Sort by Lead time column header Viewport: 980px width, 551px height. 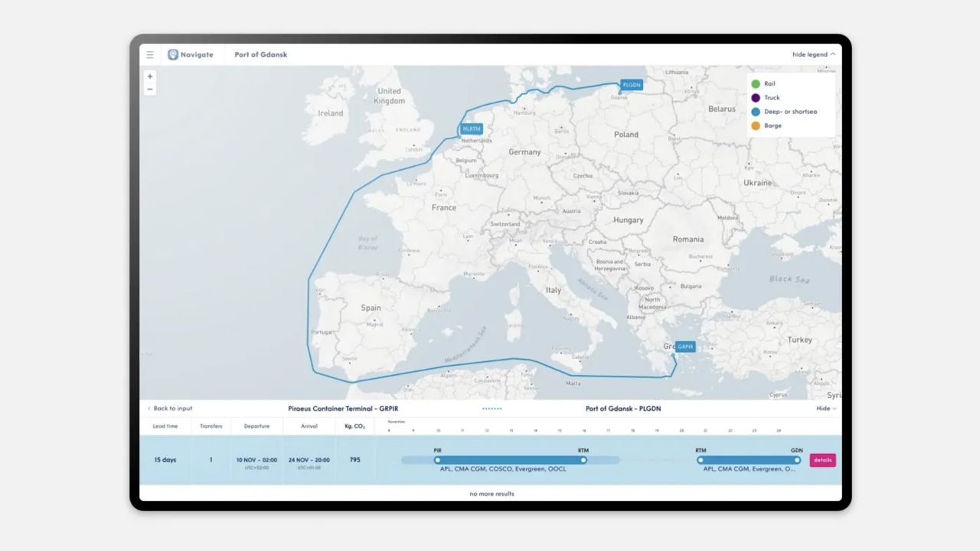click(165, 426)
